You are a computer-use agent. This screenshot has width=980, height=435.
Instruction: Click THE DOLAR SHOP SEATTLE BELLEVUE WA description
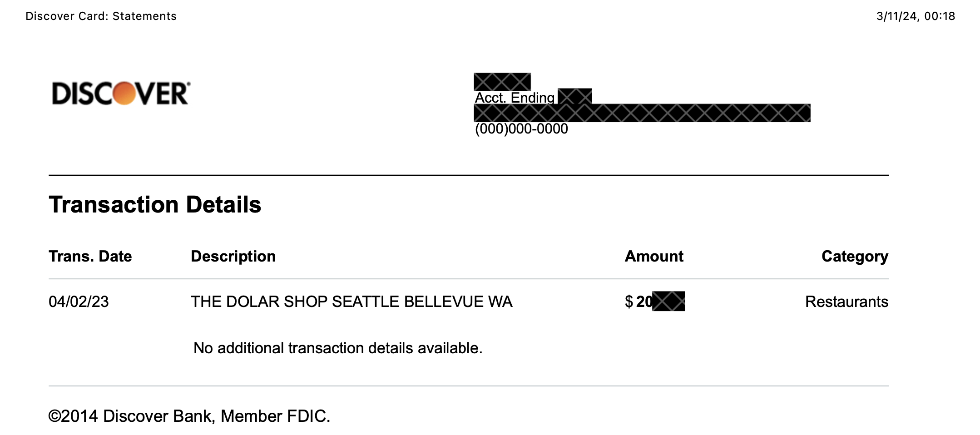tap(351, 302)
